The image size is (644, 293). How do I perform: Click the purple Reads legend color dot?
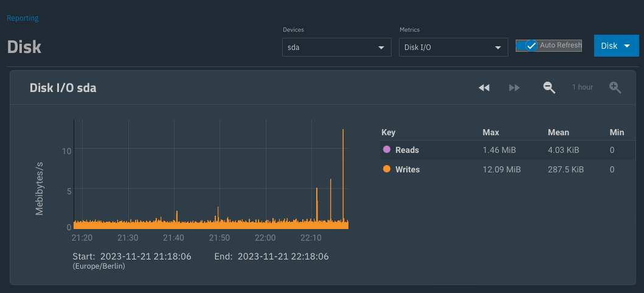(387, 150)
